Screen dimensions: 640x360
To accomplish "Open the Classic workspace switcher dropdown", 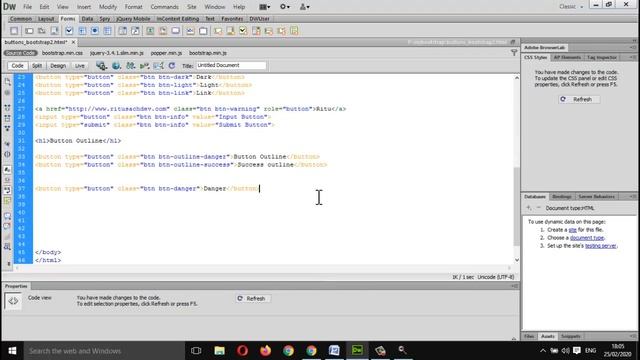I will [x=571, y=7].
